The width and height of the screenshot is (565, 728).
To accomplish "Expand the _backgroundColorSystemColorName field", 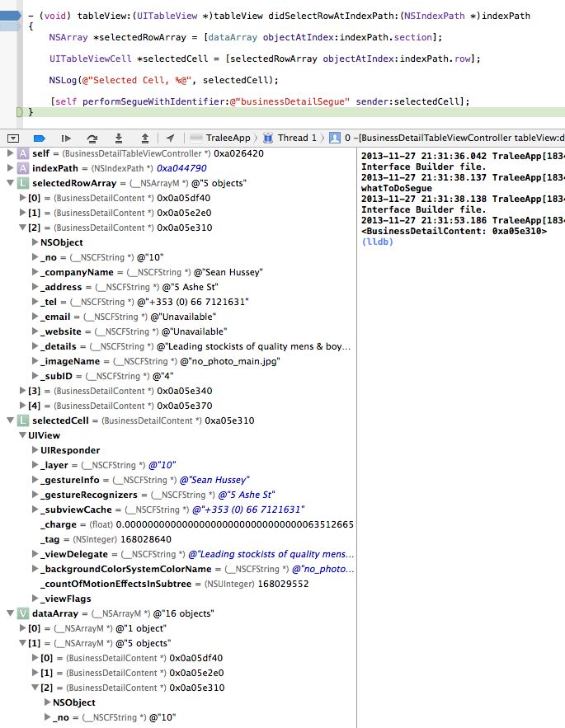I will (35, 569).
